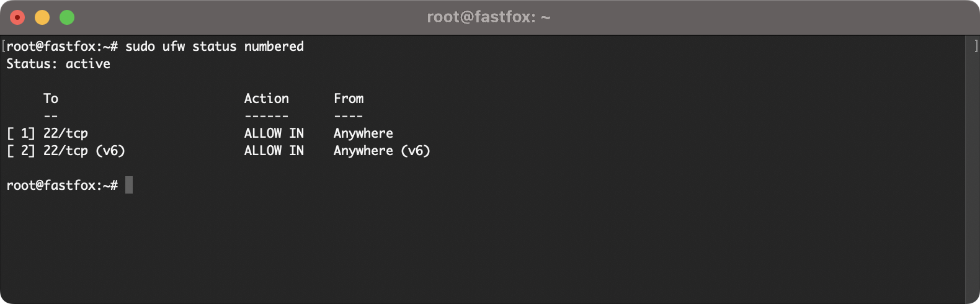Select the 'From' column header

coord(349,99)
